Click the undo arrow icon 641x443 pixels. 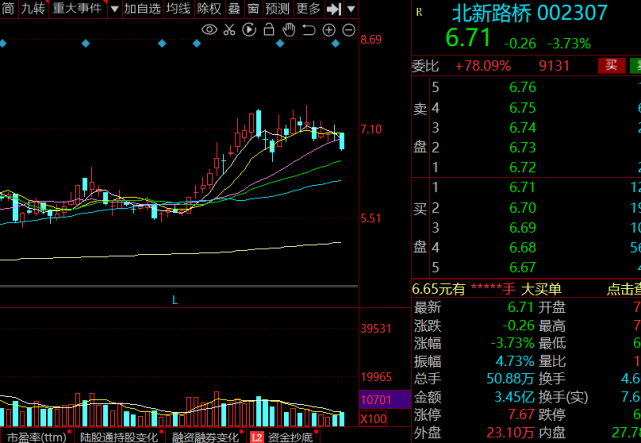(309, 30)
